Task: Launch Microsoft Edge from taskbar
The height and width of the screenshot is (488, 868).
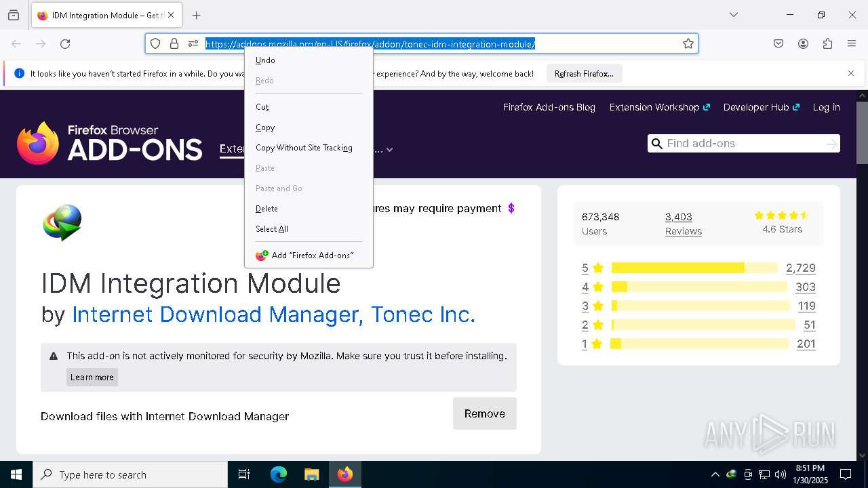Action: click(278, 474)
